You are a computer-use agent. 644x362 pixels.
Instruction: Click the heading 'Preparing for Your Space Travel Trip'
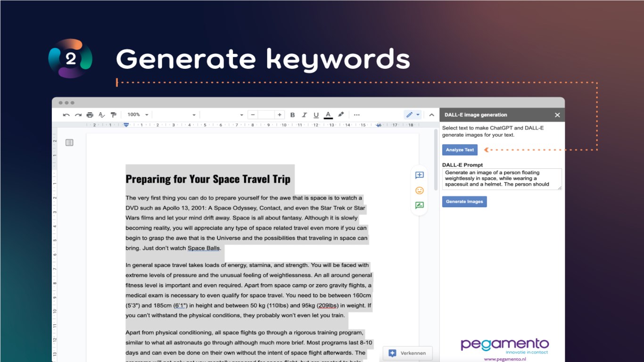pos(208,179)
